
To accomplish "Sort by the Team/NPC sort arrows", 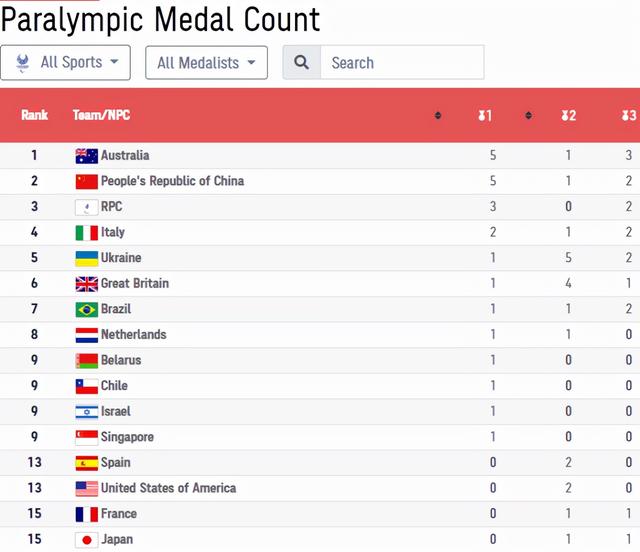I will pyautogui.click(x=438, y=116).
